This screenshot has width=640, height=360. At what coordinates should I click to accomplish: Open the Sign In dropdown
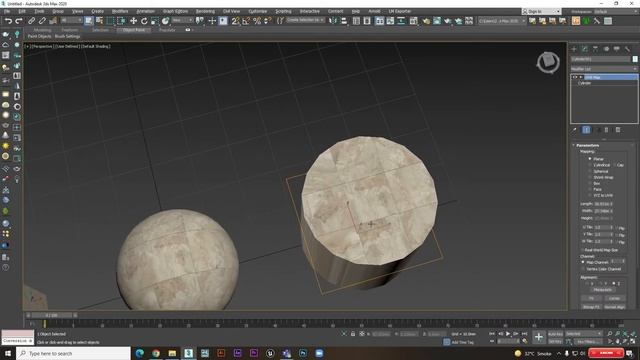tap(541, 11)
